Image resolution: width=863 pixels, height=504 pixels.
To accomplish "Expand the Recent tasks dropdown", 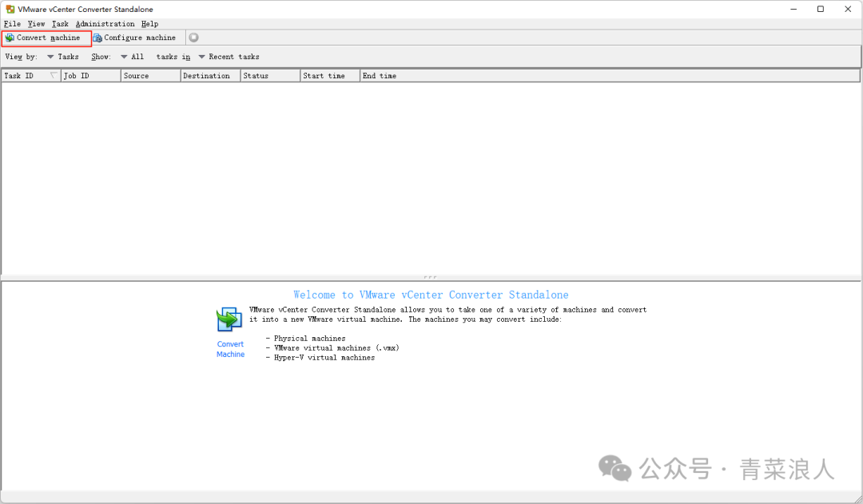I will coord(229,57).
